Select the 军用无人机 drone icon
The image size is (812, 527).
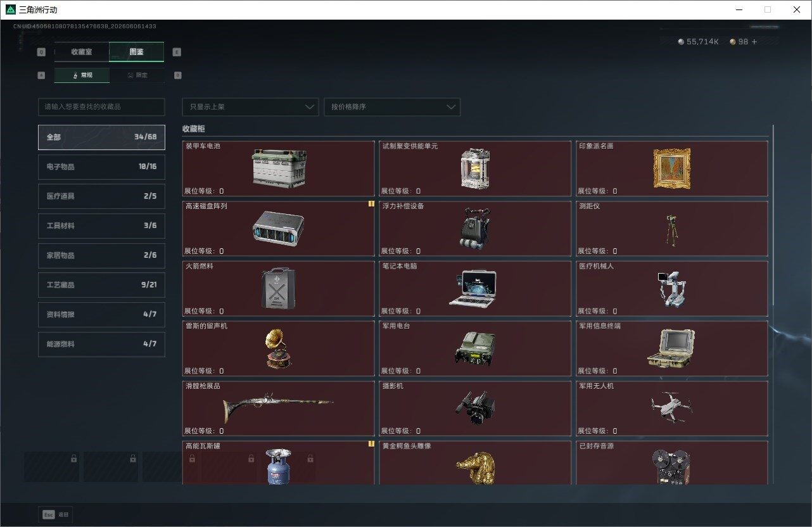671,407
